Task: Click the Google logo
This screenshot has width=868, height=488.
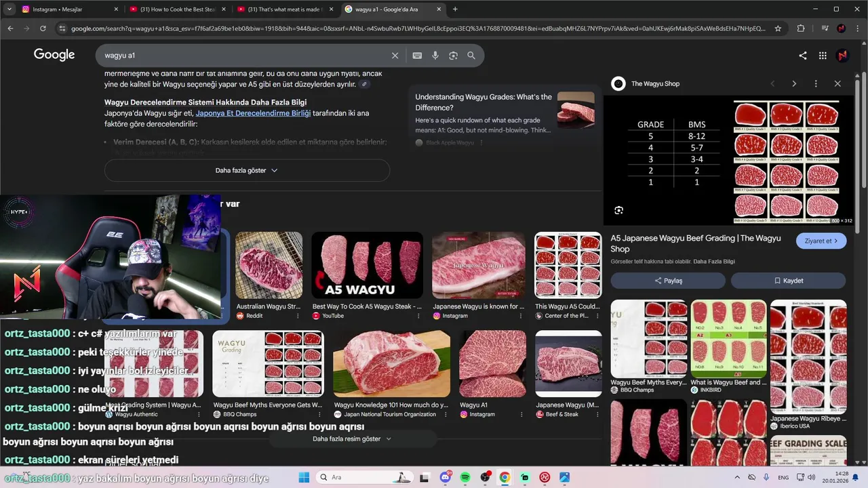Action: coord(54,55)
